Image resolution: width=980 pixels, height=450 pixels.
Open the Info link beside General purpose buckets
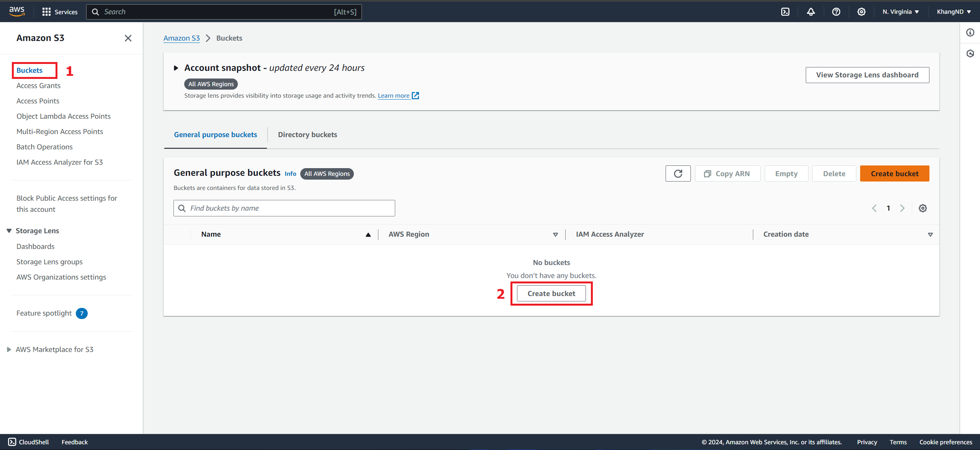coord(290,173)
